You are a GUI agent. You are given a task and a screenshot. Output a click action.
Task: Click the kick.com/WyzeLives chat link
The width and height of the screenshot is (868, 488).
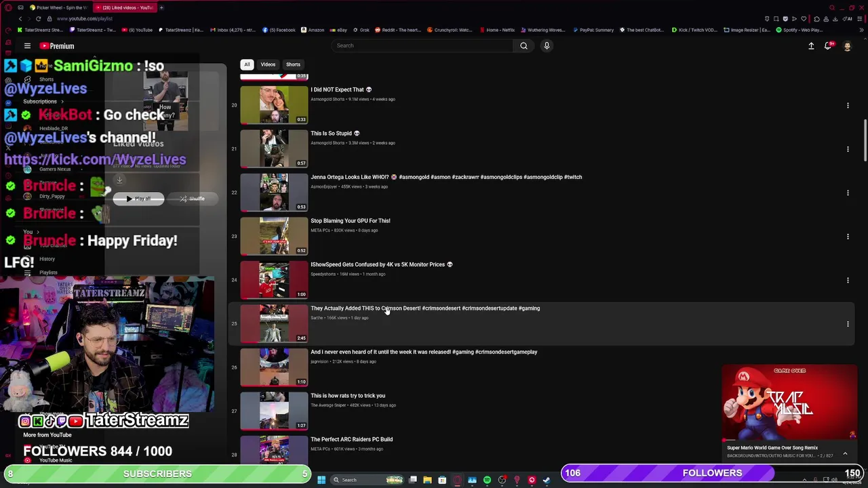click(95, 160)
